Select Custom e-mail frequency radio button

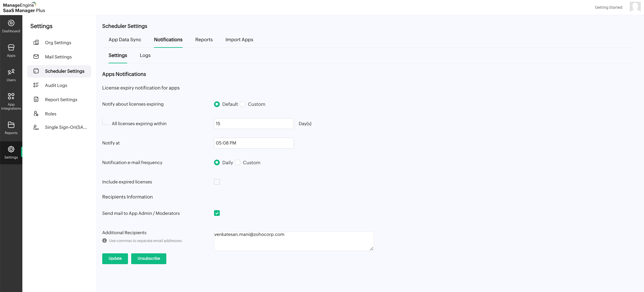[237, 163]
